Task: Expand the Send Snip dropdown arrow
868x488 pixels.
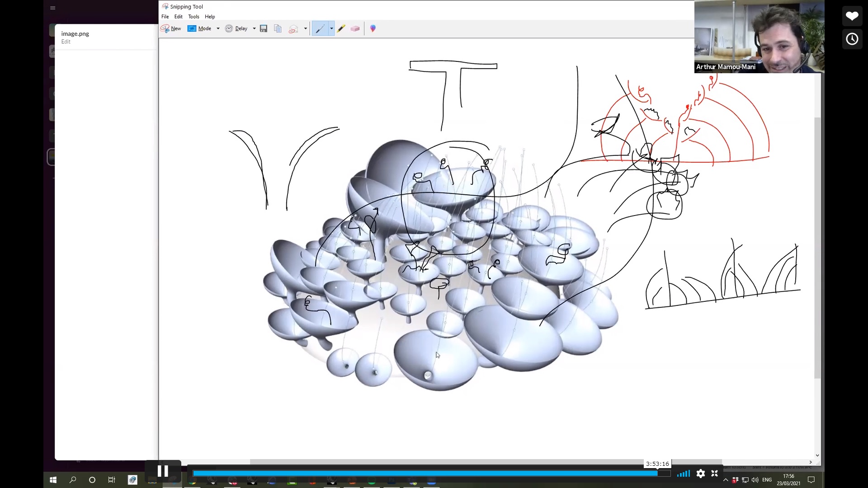Action: [x=306, y=28]
